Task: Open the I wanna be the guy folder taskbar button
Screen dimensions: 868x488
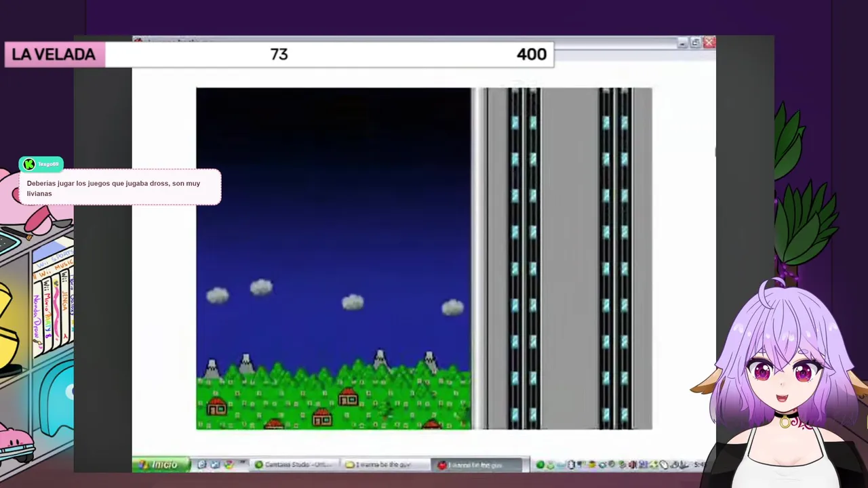Action: [385, 464]
